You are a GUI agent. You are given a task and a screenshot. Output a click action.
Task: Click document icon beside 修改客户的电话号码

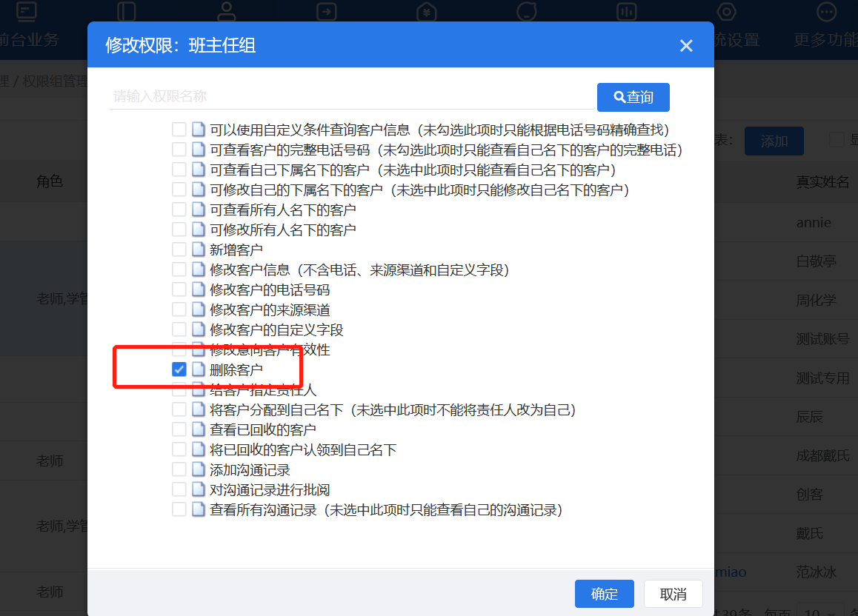199,289
